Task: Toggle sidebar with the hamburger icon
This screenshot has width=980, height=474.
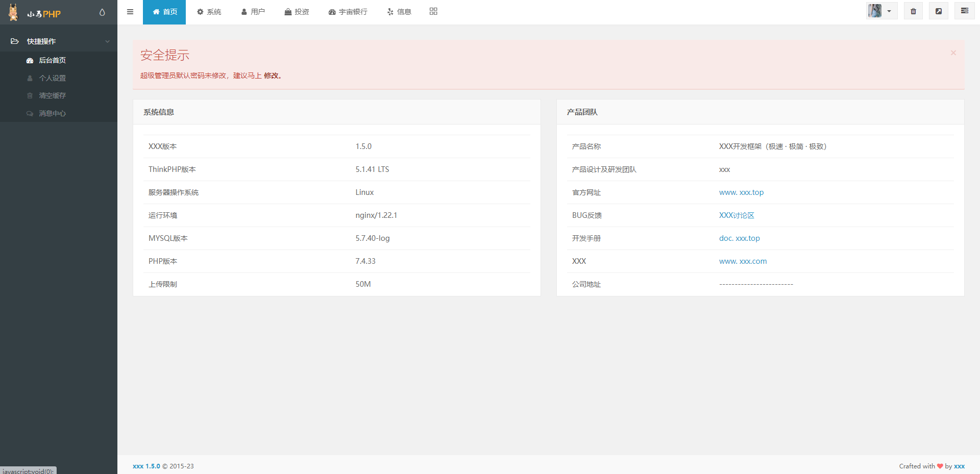Action: (x=130, y=12)
